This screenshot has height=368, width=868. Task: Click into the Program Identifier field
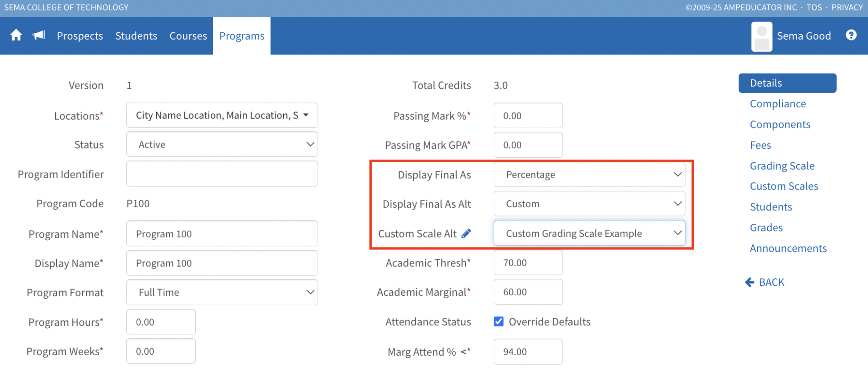click(222, 174)
